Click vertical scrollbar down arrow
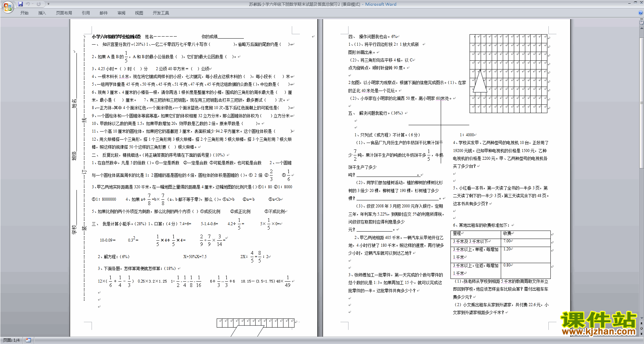The image size is (644, 344). 642,318
